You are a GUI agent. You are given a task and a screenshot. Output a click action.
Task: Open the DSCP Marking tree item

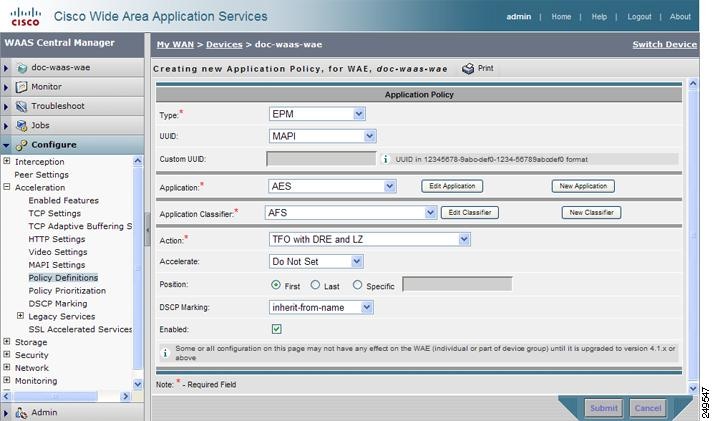click(58, 303)
